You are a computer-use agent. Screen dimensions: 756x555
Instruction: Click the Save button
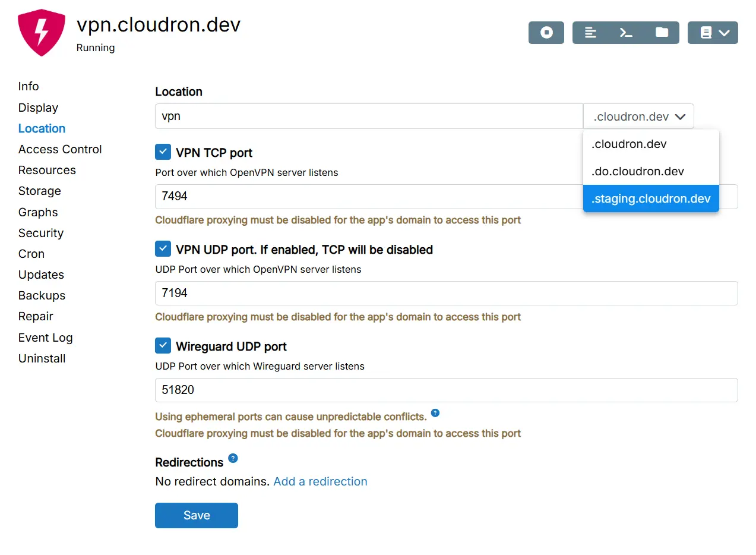pyautogui.click(x=196, y=515)
